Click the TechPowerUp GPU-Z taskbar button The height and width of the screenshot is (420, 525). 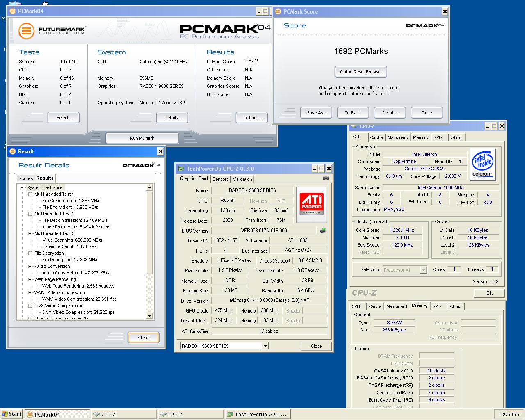258,414
